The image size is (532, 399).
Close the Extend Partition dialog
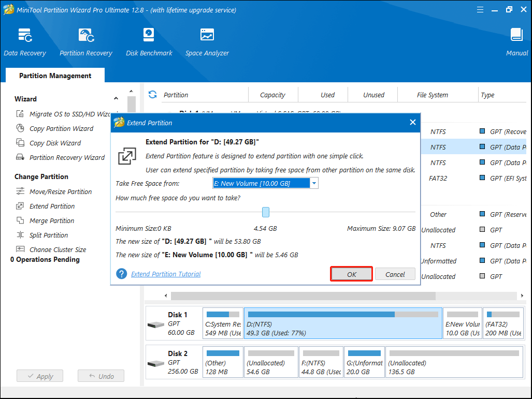point(413,123)
